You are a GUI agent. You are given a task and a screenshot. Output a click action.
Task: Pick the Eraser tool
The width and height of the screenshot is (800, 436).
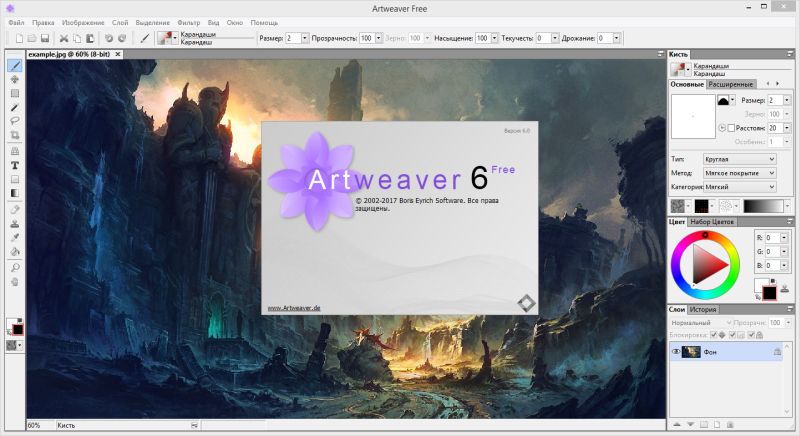15,210
